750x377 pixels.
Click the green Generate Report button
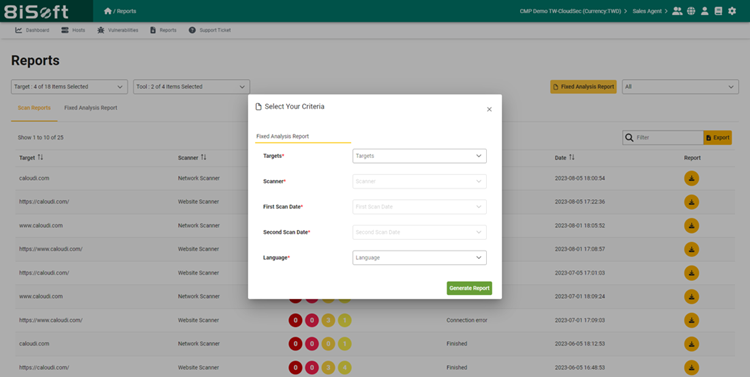(x=469, y=288)
